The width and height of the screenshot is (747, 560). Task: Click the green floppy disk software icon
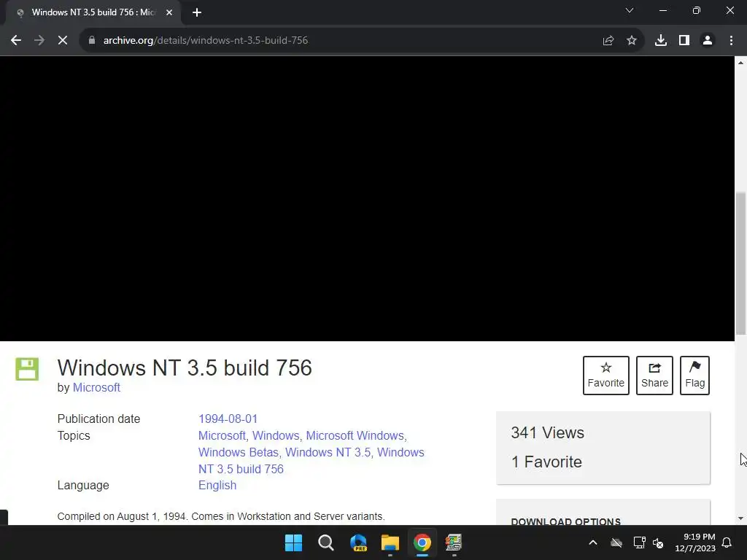[27, 369]
